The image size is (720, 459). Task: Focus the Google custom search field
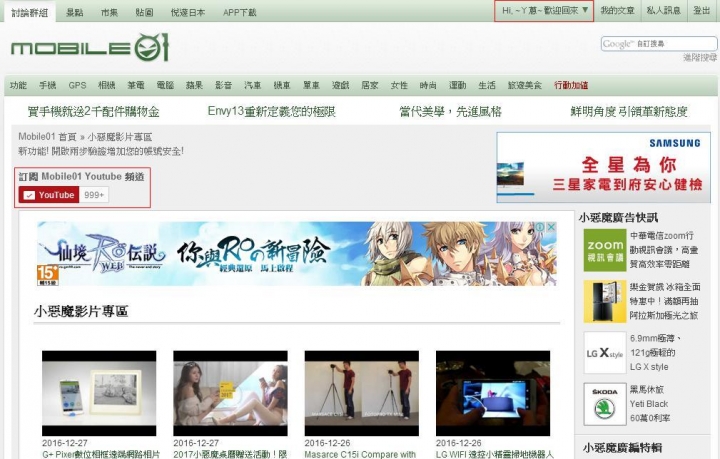point(659,44)
